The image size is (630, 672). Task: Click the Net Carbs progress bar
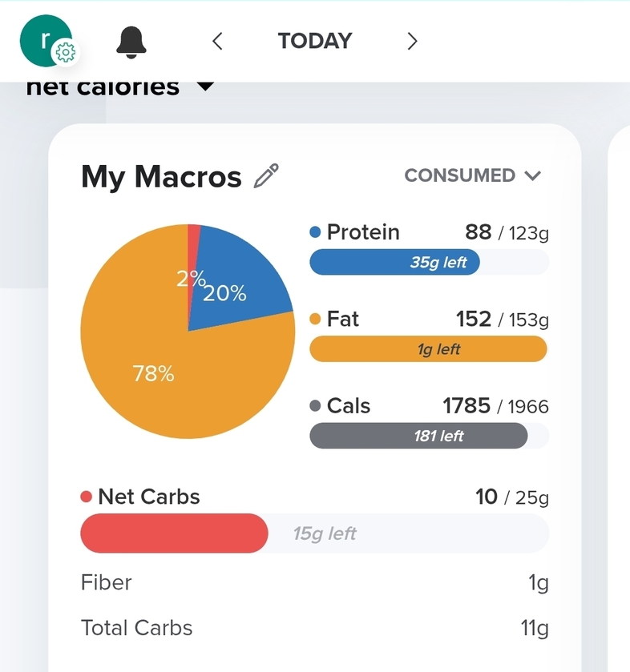[314, 533]
